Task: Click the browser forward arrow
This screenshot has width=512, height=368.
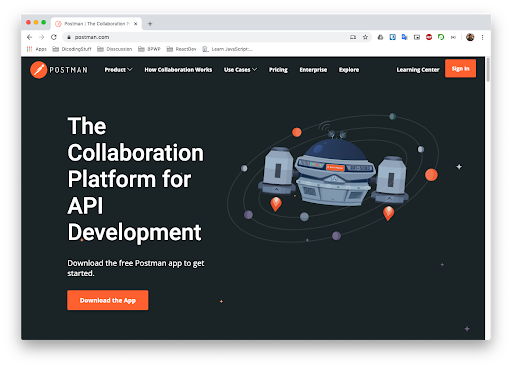Action: [41, 37]
